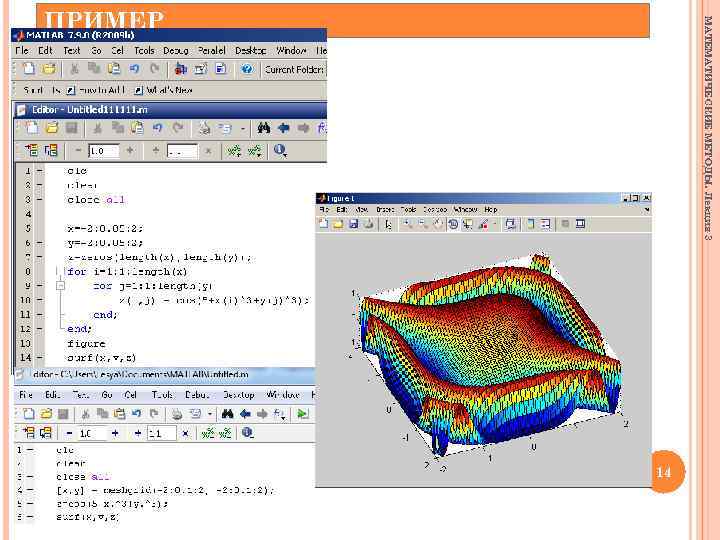Click New file icon in MATLAB main toolbar
720x540 pixels.
pos(29,69)
